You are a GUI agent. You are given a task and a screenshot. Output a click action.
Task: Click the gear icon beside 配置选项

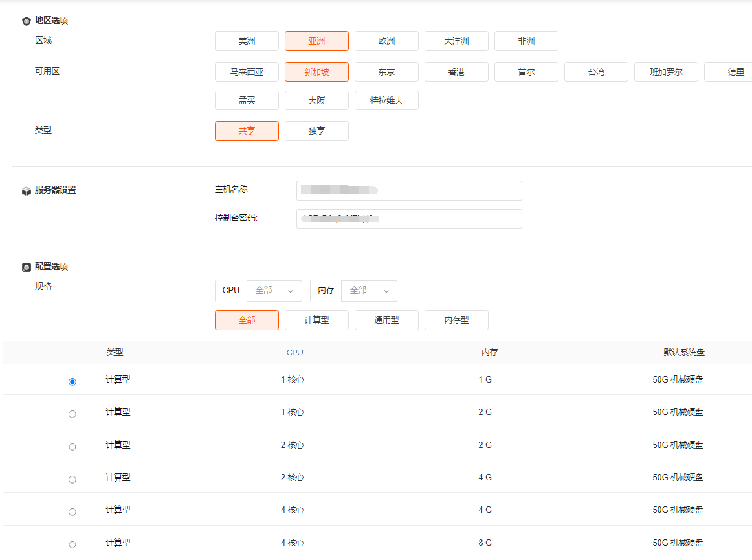(x=27, y=267)
